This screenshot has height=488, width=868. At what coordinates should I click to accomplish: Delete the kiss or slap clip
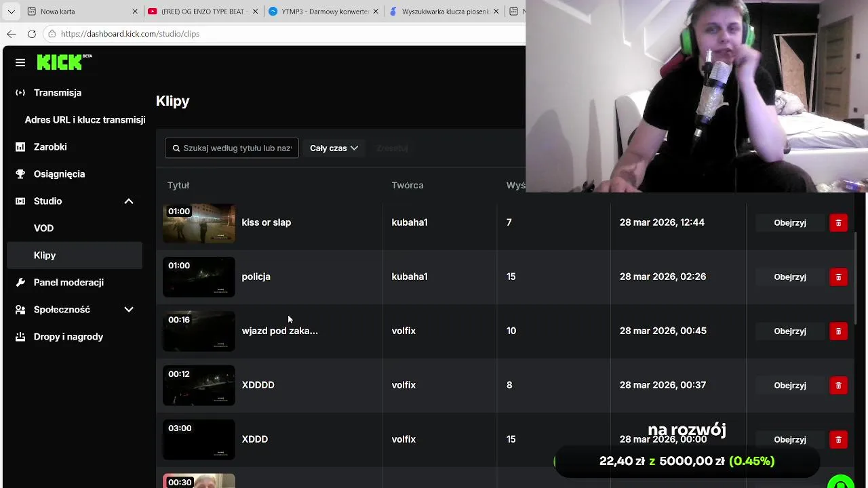coord(838,222)
